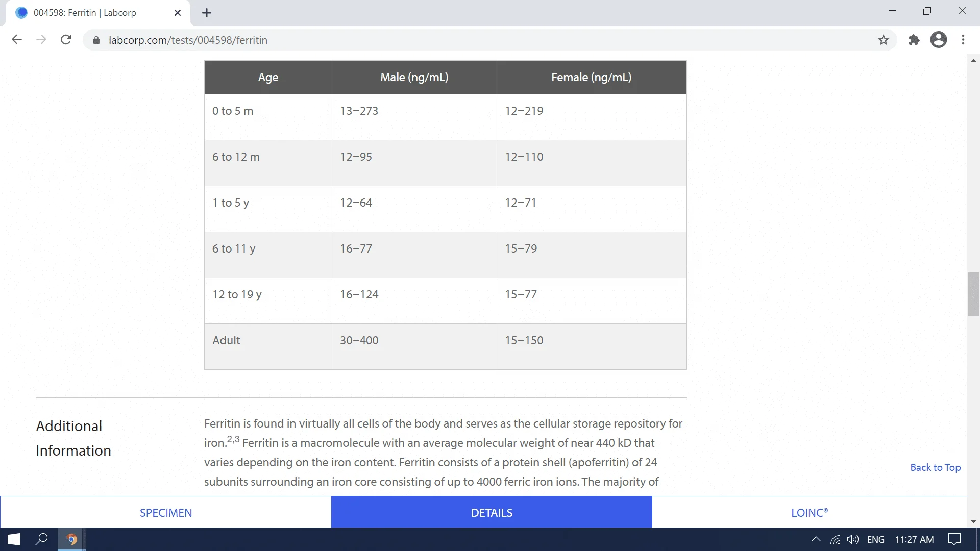Bookmark this page with star icon
The width and height of the screenshot is (980, 551).
[x=884, y=40]
